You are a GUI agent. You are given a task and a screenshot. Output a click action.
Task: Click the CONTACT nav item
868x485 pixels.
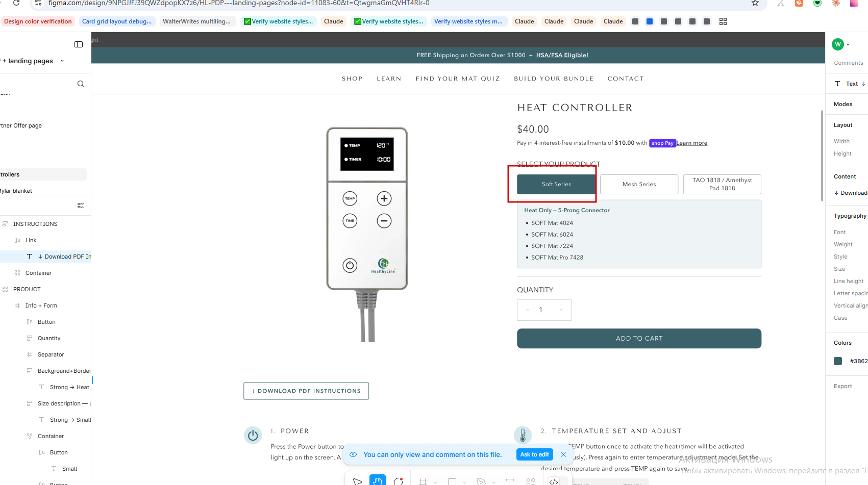pos(626,79)
